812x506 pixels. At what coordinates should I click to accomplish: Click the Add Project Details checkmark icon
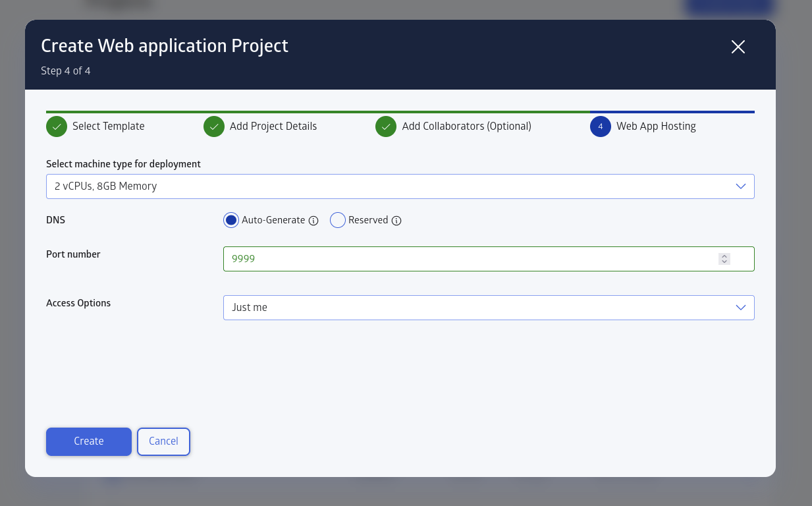[x=214, y=126]
